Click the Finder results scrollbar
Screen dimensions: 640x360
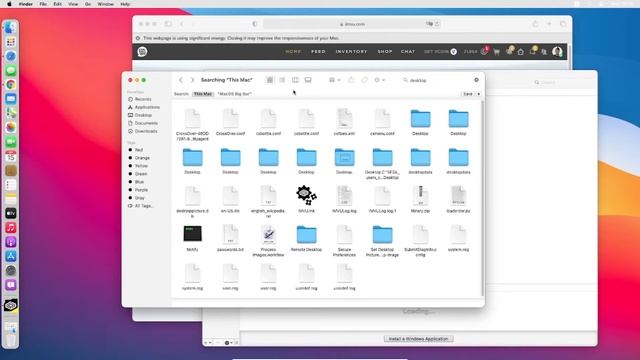pos(482,198)
